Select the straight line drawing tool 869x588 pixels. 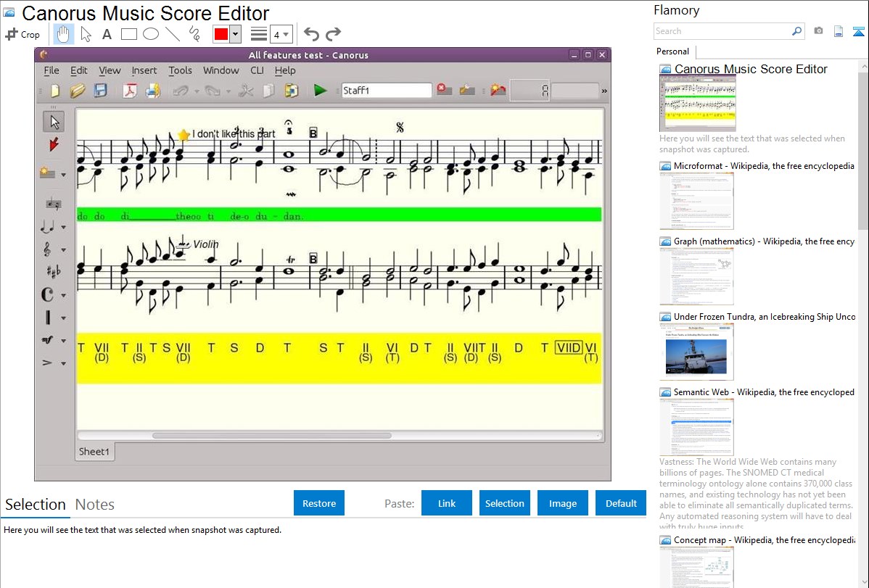pyautogui.click(x=173, y=34)
